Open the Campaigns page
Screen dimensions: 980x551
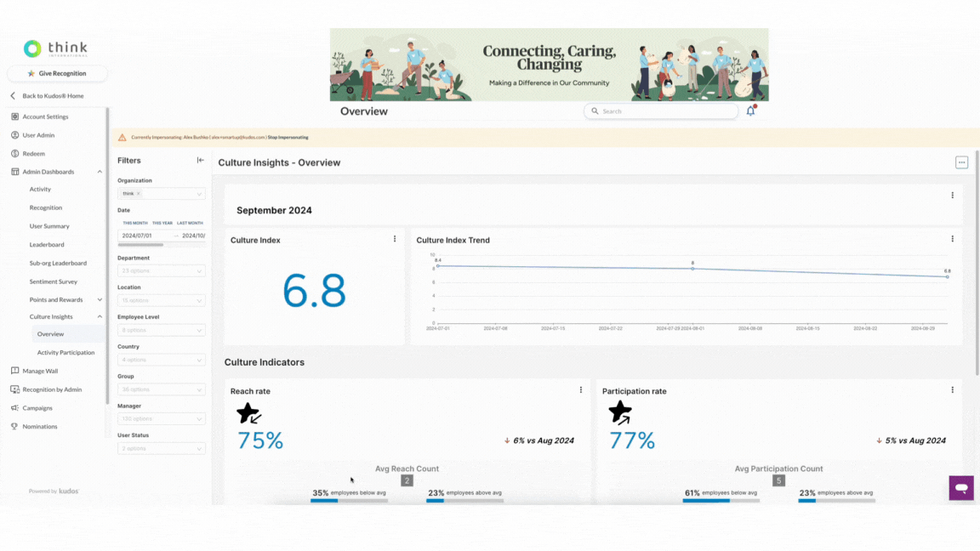(37, 408)
